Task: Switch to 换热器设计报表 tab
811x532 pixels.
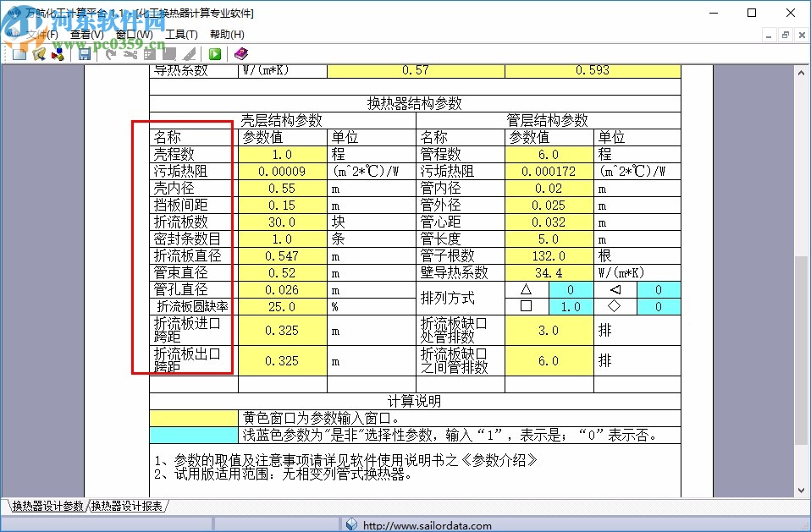Action: coord(127,506)
